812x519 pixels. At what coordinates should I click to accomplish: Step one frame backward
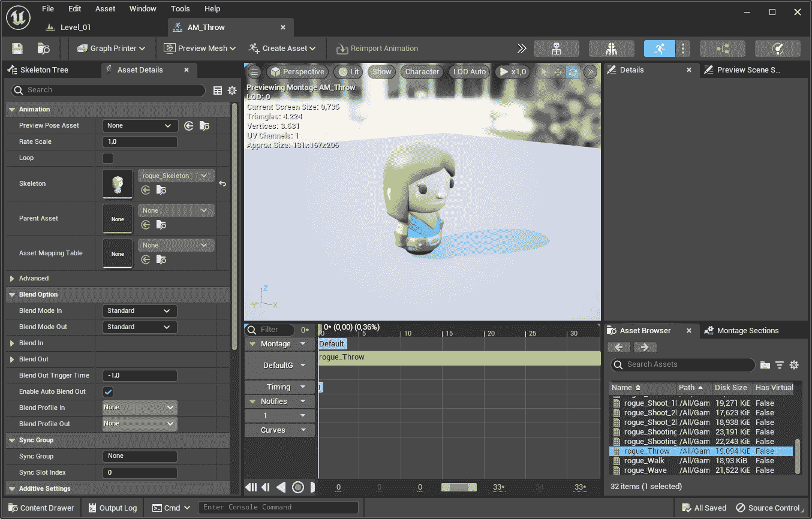(x=266, y=487)
